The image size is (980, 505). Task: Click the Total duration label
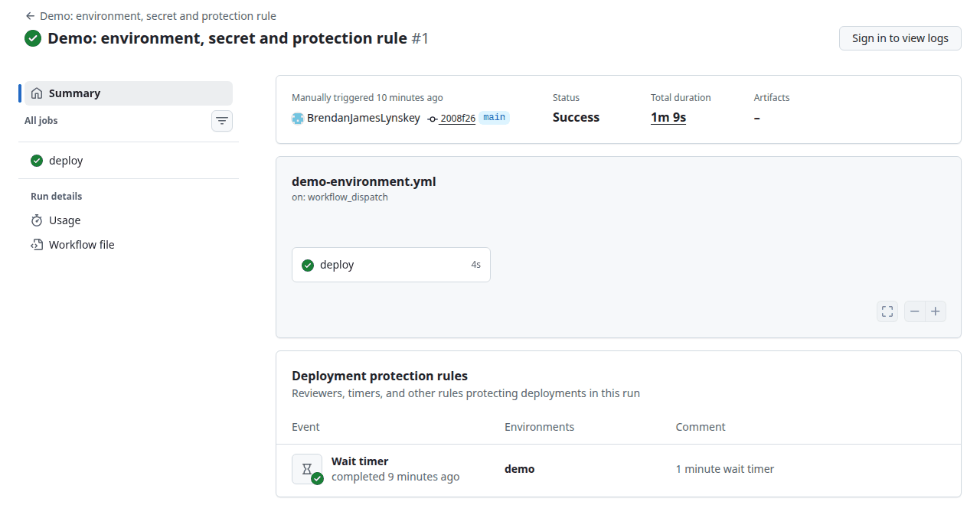pyautogui.click(x=681, y=98)
